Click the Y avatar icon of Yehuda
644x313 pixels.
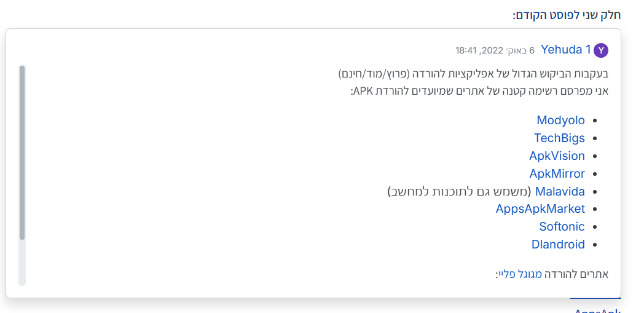click(602, 50)
